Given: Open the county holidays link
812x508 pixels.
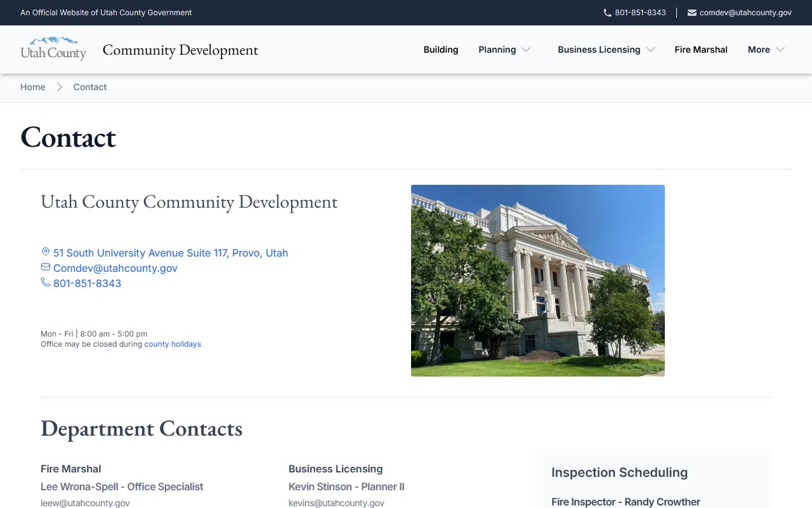Looking at the screenshot, I should pos(173,344).
